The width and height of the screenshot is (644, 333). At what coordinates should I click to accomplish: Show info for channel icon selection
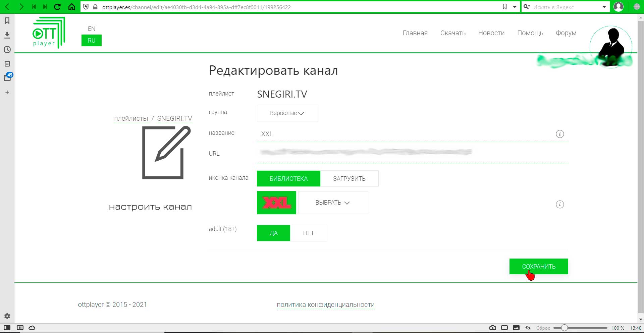pos(560,204)
